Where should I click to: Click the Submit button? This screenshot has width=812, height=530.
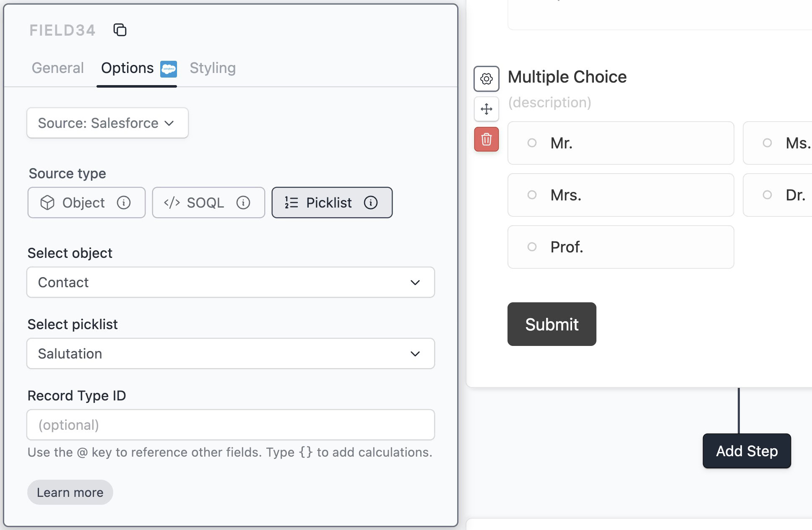tap(552, 324)
